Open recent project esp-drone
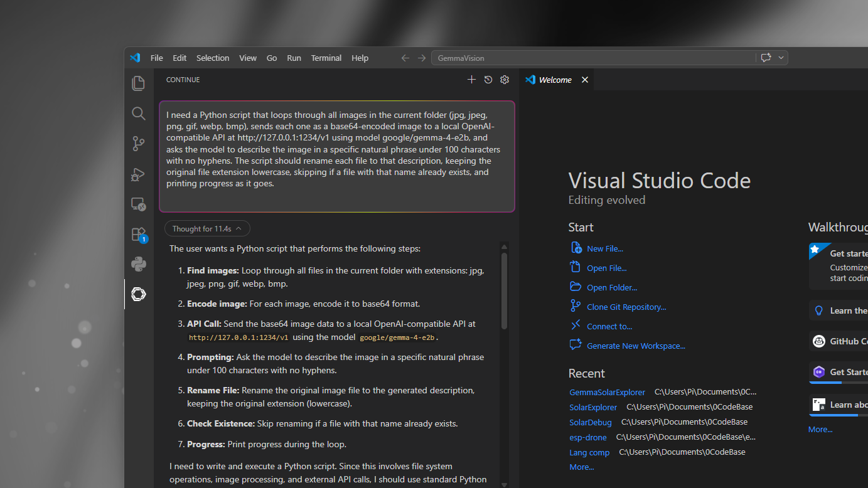 (x=588, y=437)
